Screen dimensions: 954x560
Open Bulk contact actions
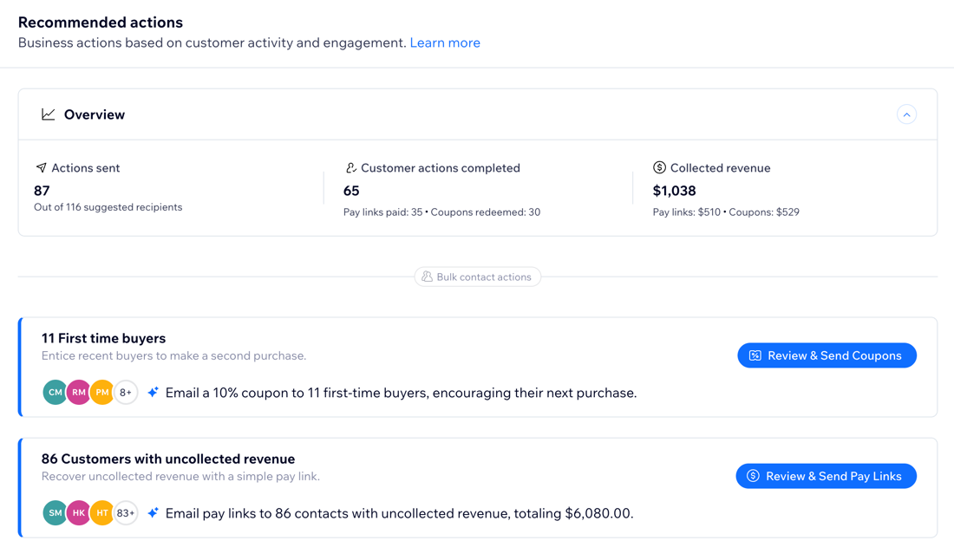pos(477,277)
